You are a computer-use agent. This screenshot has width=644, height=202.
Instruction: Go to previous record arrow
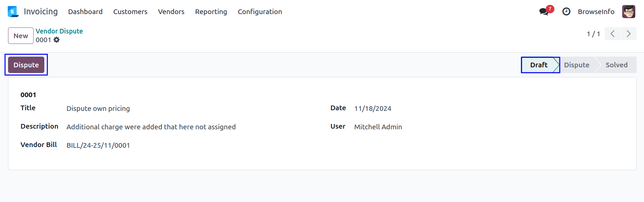pyautogui.click(x=612, y=34)
